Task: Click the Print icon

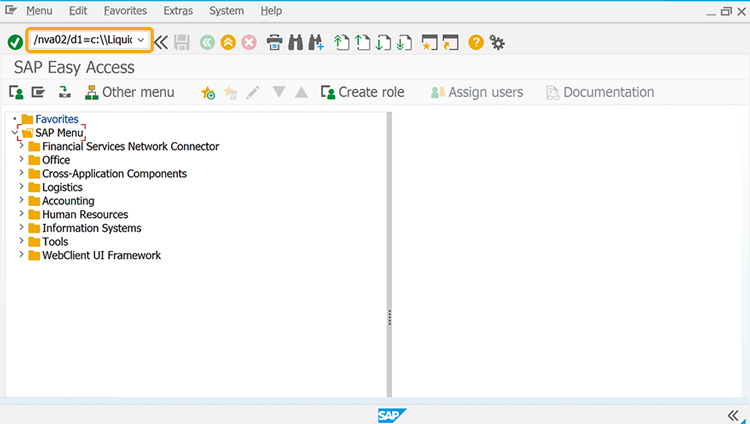Action: 275,42
